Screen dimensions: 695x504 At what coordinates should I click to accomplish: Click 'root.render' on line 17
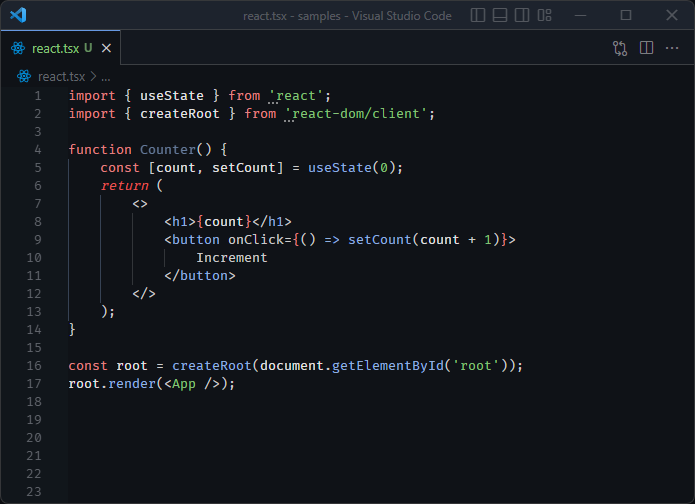(x=112, y=384)
